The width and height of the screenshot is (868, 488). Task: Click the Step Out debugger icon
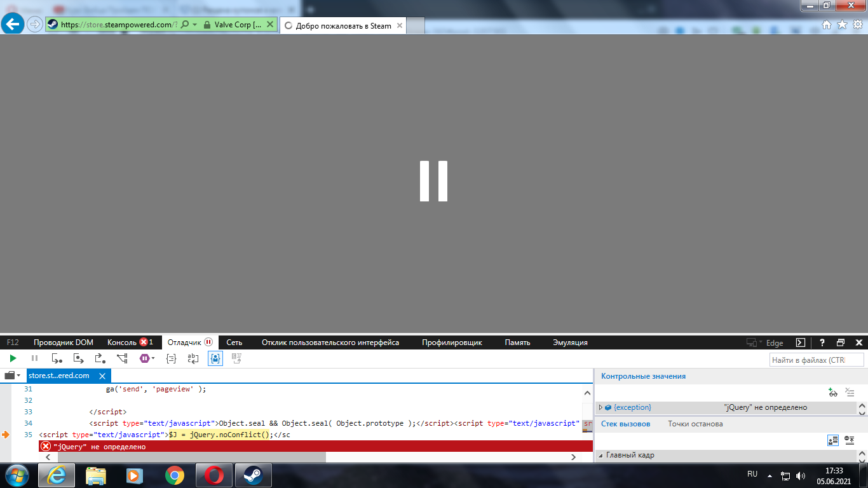pos(100,358)
